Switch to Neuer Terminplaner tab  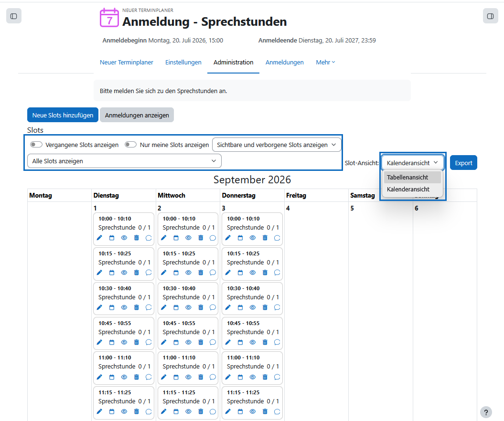[126, 63]
